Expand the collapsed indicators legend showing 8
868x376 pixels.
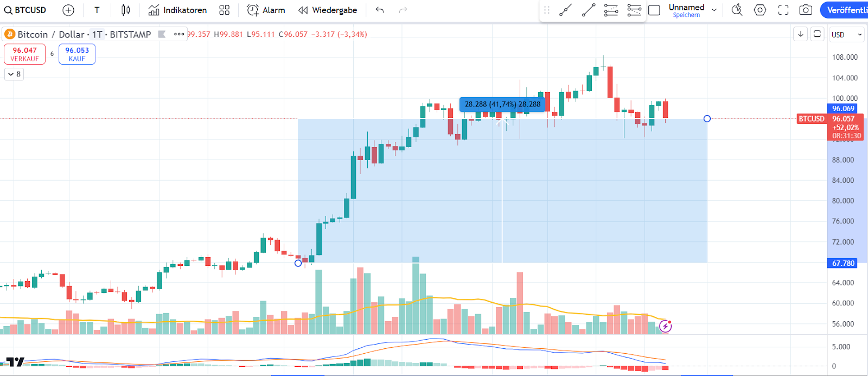[15, 74]
